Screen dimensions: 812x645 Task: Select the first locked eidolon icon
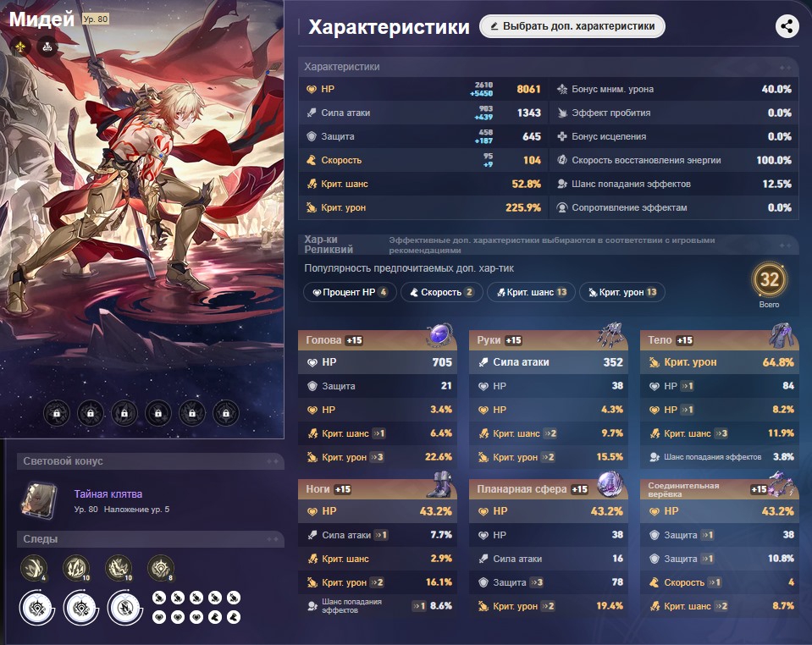click(x=57, y=413)
